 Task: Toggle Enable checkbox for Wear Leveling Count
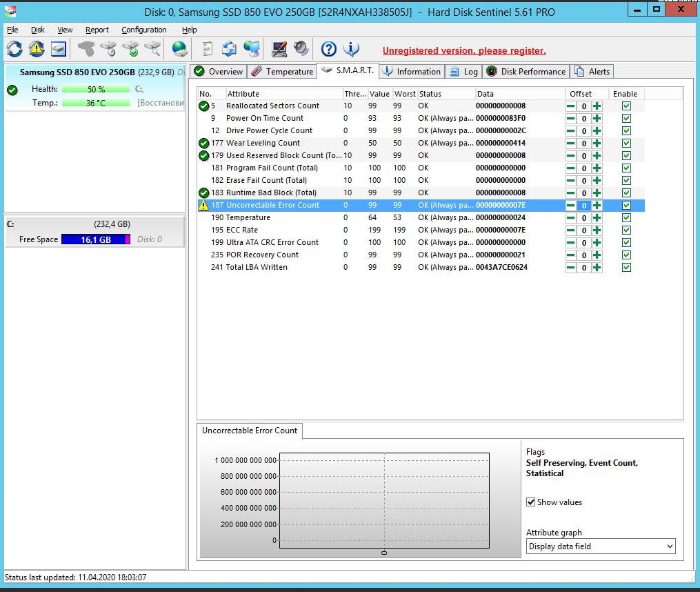(626, 143)
